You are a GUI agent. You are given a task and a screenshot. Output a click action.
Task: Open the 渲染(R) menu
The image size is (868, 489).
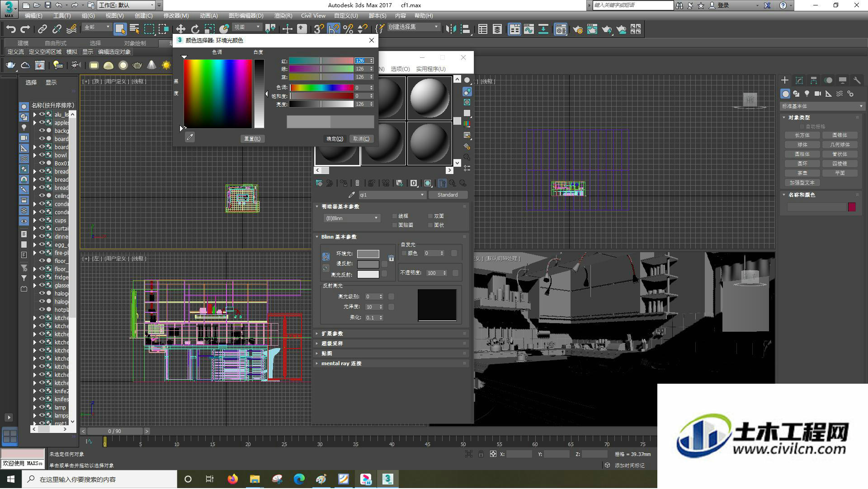pyautogui.click(x=283, y=16)
